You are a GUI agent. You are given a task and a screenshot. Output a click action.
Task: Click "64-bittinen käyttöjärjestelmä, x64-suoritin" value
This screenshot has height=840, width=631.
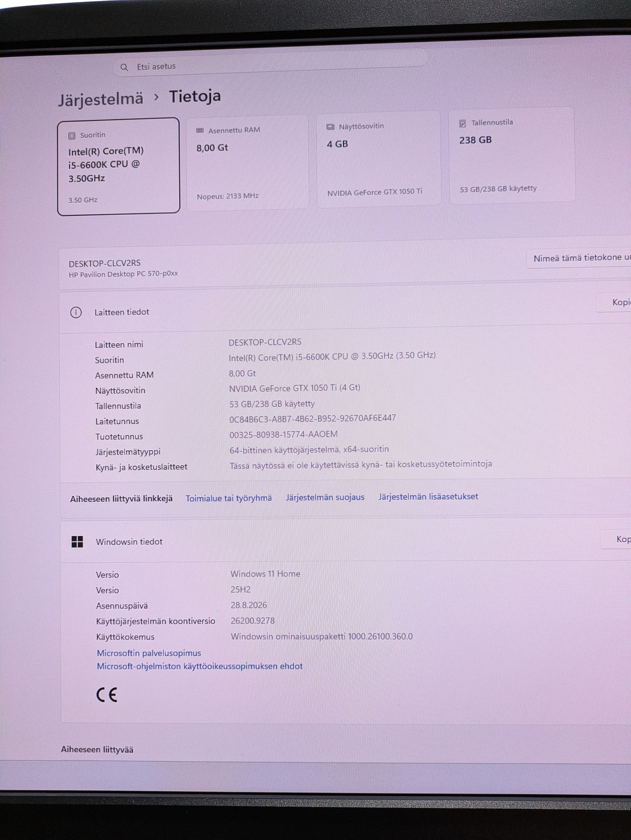point(309,450)
